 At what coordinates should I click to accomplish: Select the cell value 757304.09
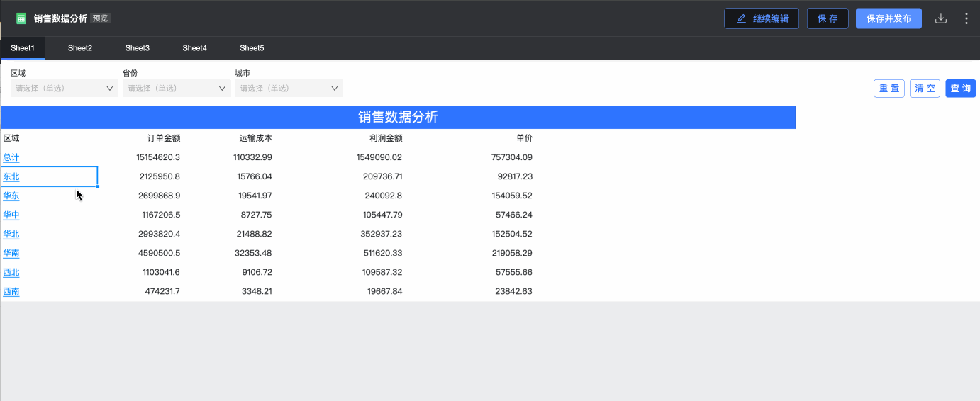point(512,157)
